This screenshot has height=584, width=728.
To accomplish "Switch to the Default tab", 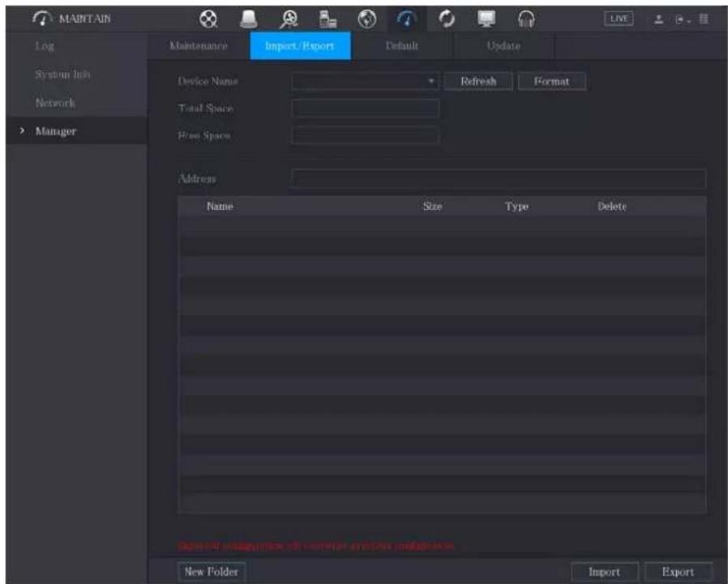I will pos(401,46).
